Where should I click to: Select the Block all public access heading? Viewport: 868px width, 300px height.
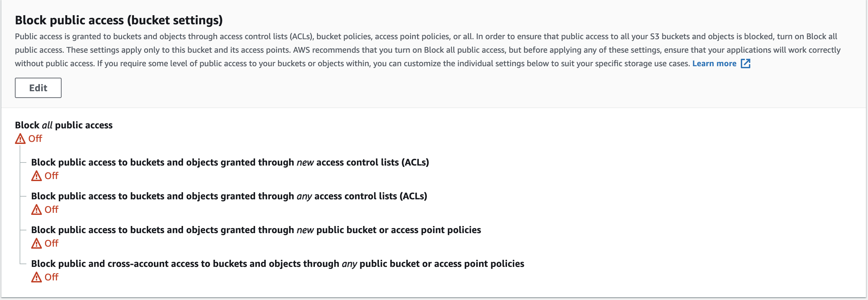click(64, 125)
